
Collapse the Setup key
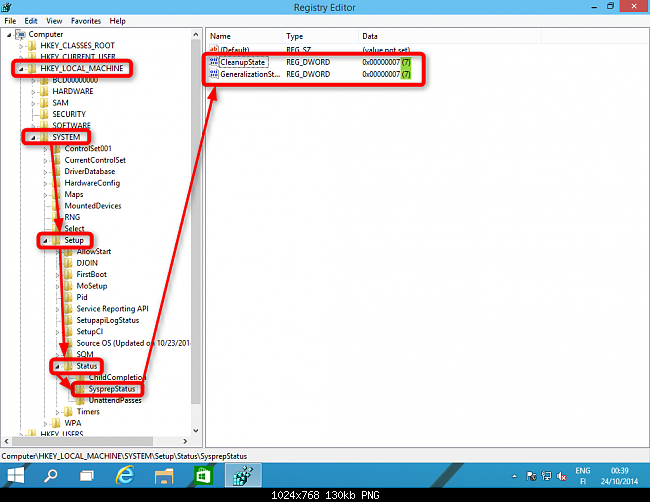click(45, 241)
